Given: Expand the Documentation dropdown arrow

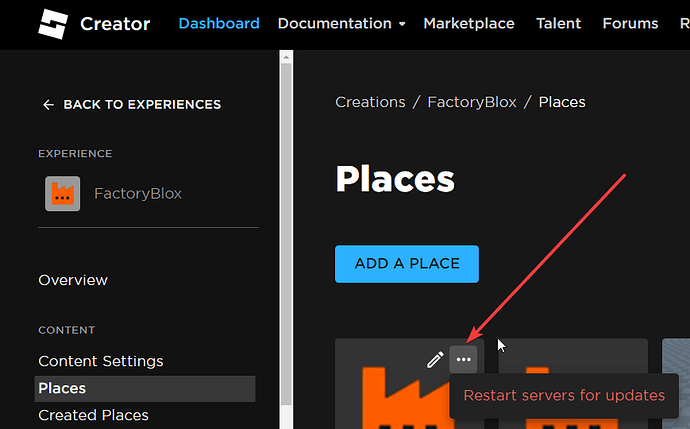Looking at the screenshot, I should point(402,24).
